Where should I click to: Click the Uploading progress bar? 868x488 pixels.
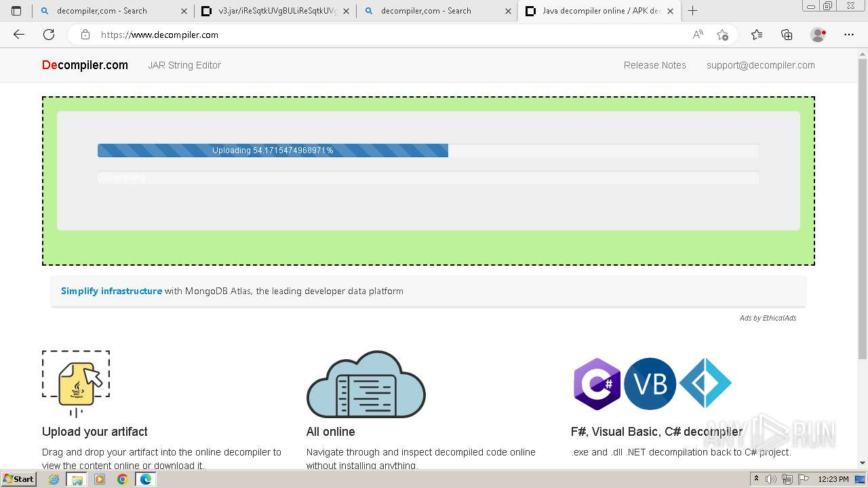(x=428, y=150)
